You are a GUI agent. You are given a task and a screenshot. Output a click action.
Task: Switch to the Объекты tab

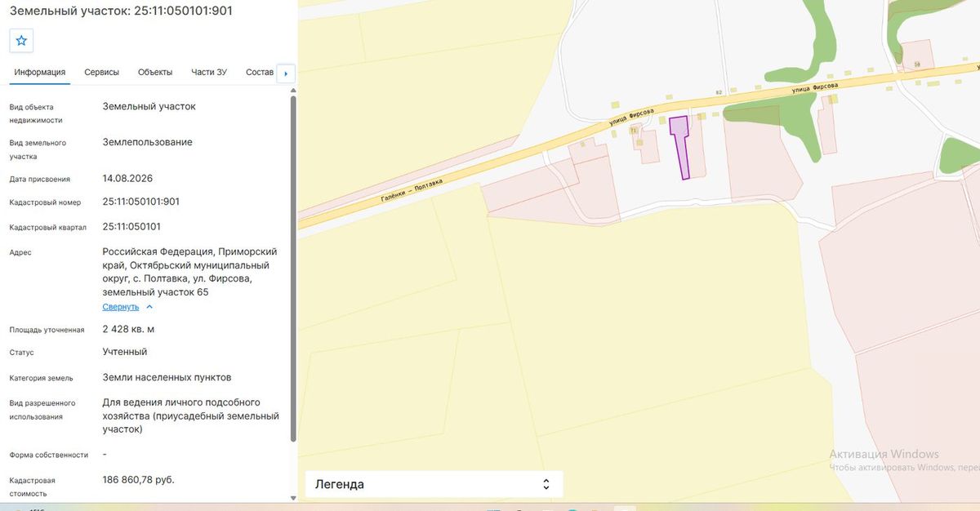pos(155,72)
